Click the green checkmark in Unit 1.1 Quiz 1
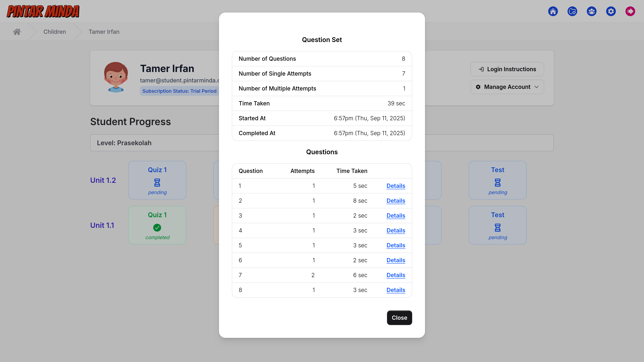Viewport: 644px width, 362px height. pos(157,228)
